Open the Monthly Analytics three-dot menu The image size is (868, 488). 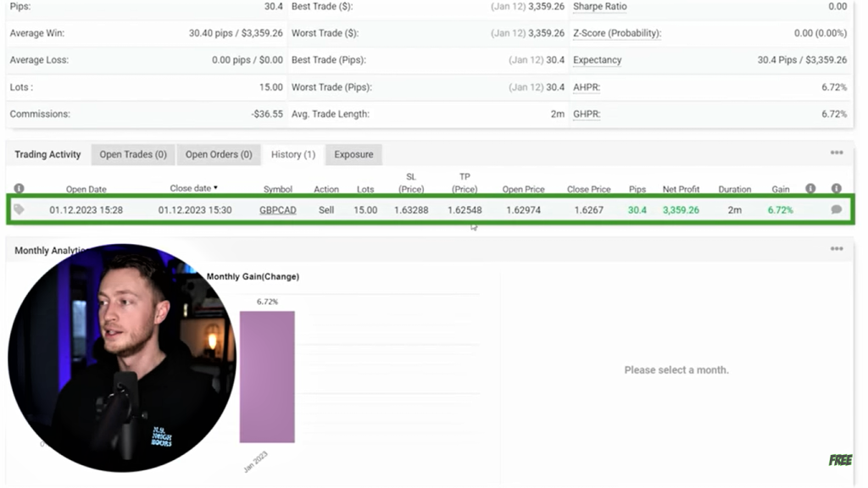pos(836,249)
